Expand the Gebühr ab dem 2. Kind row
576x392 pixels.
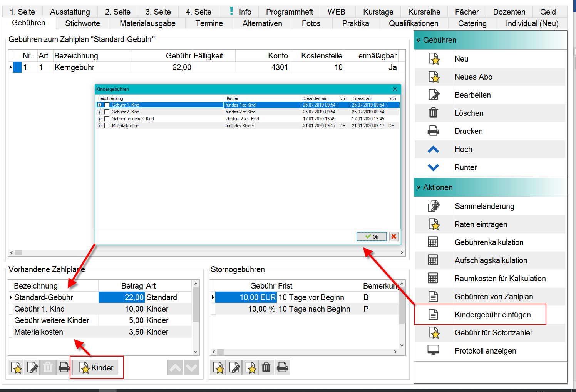pyautogui.click(x=100, y=119)
